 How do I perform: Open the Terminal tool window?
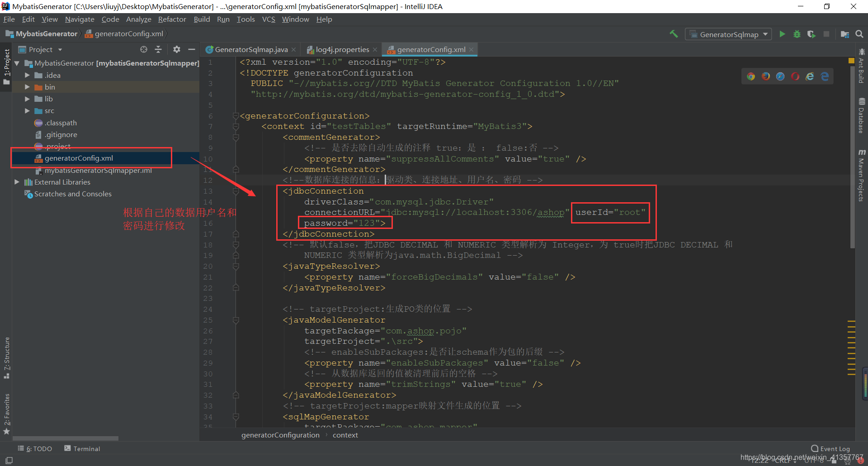(x=82, y=448)
